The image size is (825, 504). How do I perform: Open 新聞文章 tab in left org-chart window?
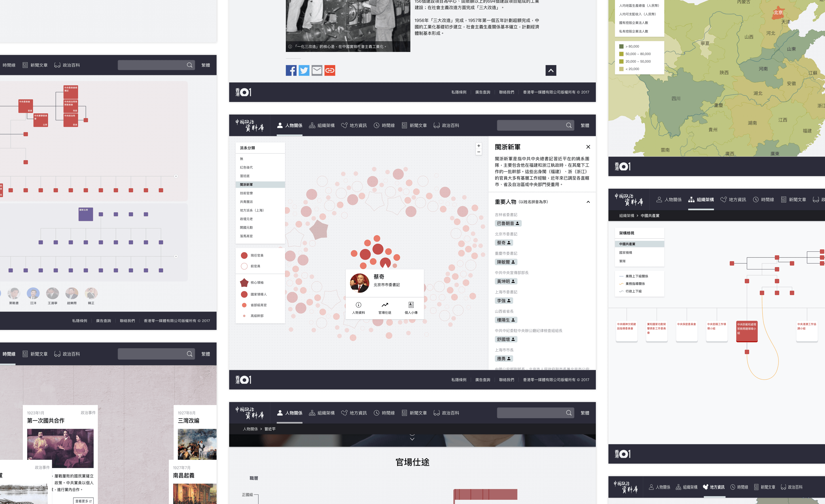(35, 65)
